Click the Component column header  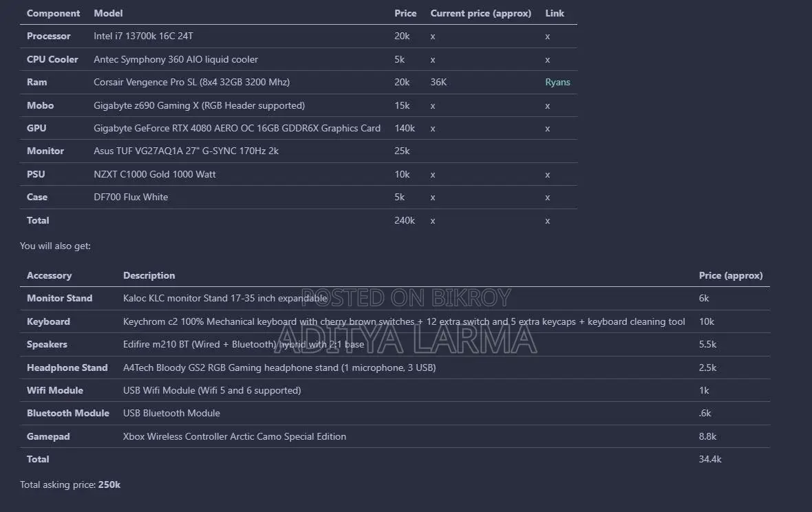pos(54,14)
